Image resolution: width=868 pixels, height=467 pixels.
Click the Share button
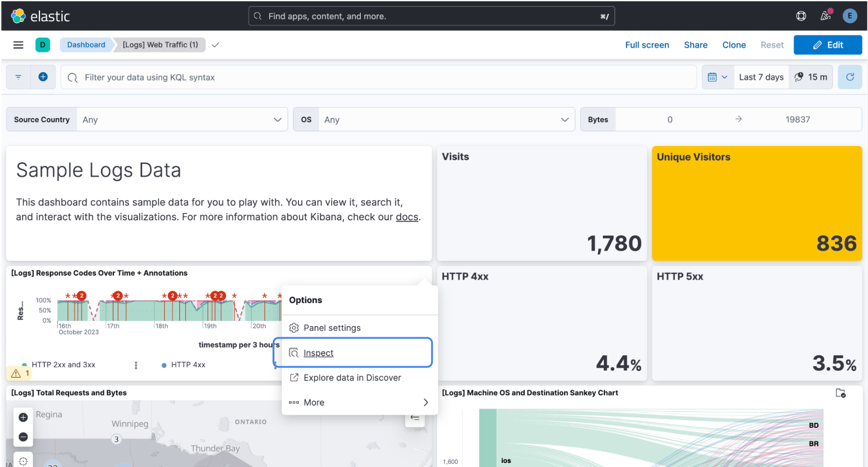point(696,45)
